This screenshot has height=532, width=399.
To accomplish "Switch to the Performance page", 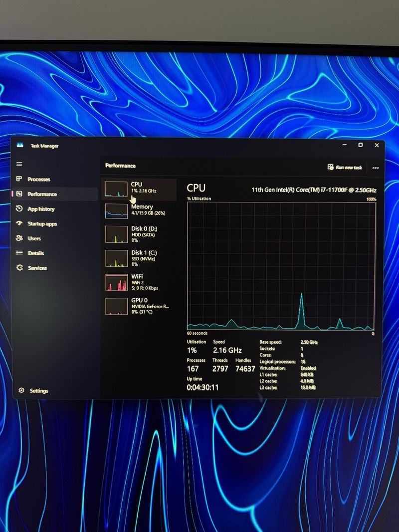I will (x=42, y=194).
